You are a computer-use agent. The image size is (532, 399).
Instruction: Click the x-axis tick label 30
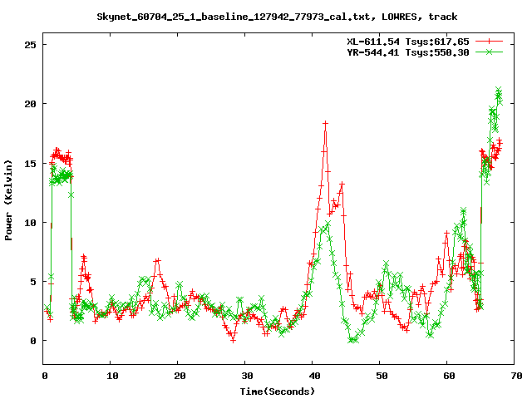[247, 376]
